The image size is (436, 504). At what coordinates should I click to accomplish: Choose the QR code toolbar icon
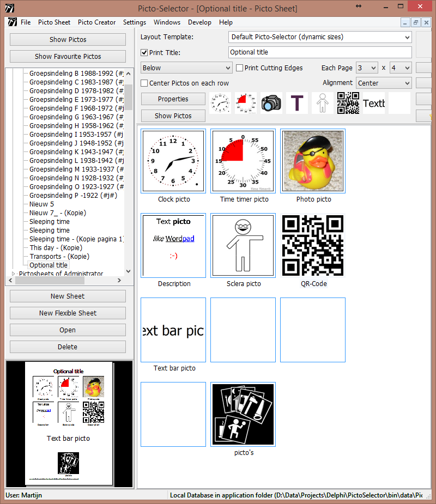click(x=348, y=103)
